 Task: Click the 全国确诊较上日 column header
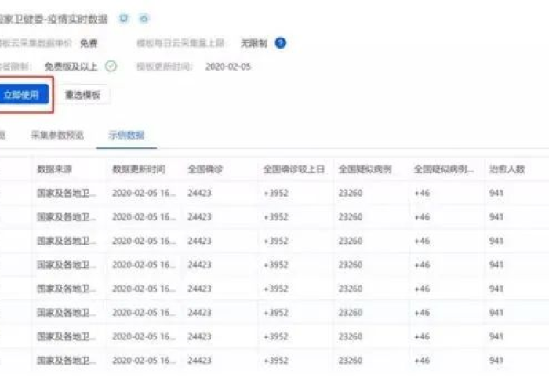coord(294,169)
